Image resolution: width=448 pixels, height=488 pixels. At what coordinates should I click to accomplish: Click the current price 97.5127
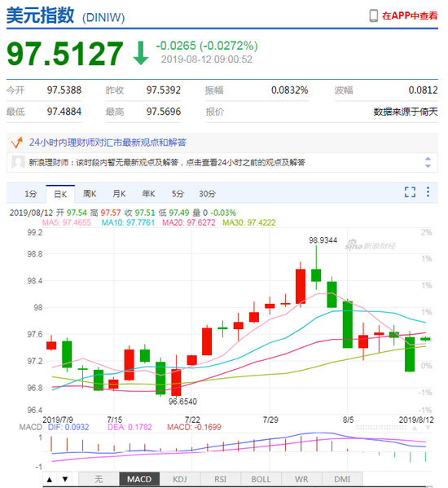[65, 54]
